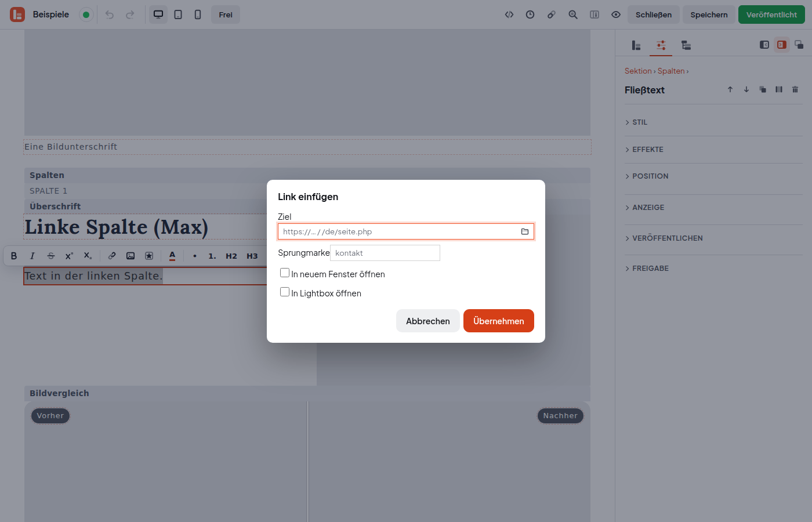
Task: Cancel the dialog with Abbrechen
Action: tap(428, 321)
